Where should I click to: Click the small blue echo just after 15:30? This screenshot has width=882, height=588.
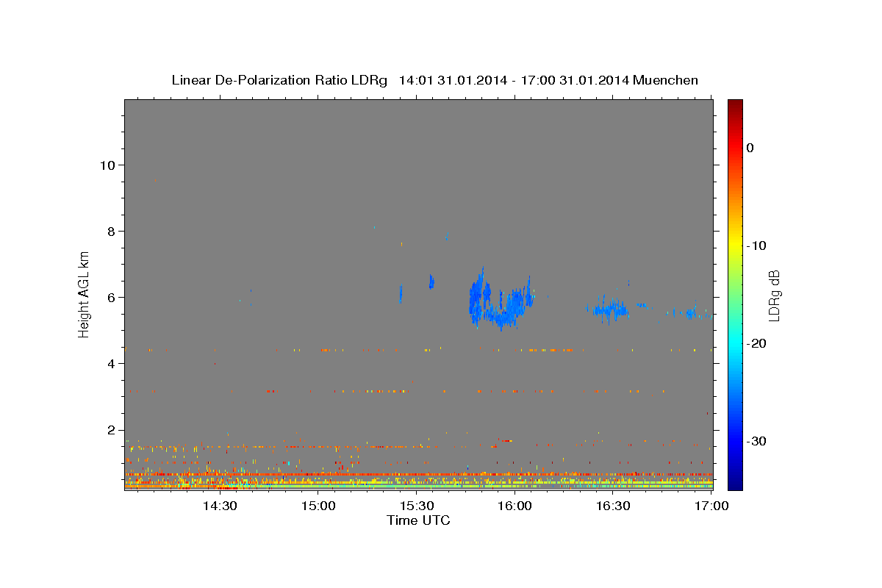click(x=432, y=282)
